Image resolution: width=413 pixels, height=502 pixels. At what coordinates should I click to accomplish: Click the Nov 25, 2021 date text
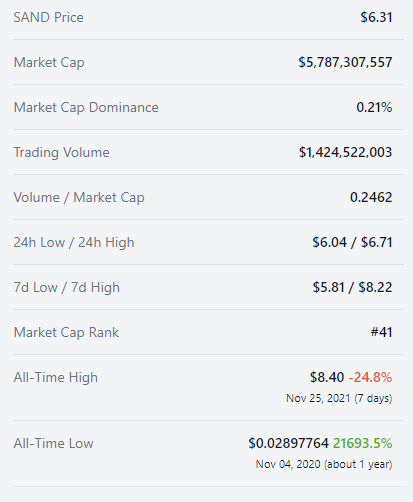318,398
